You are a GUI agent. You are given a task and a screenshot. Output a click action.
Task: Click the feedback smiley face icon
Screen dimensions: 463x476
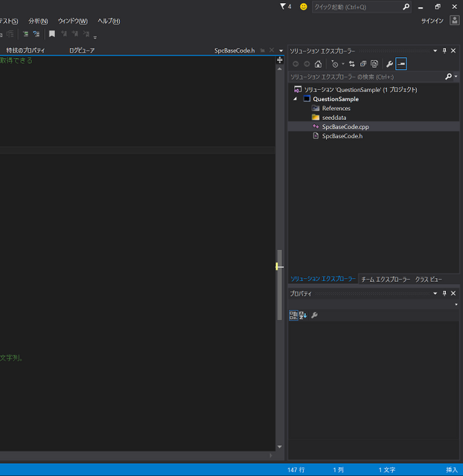[304, 7]
